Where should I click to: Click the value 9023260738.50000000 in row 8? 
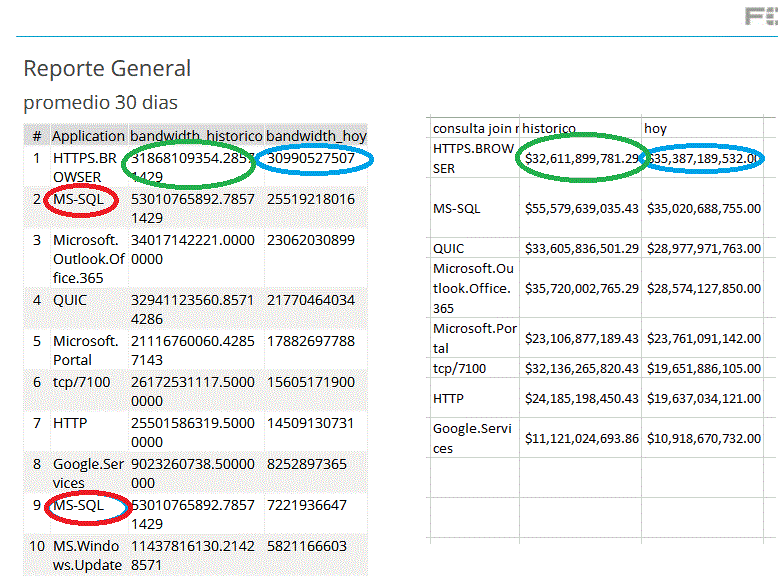pyautogui.click(x=193, y=473)
